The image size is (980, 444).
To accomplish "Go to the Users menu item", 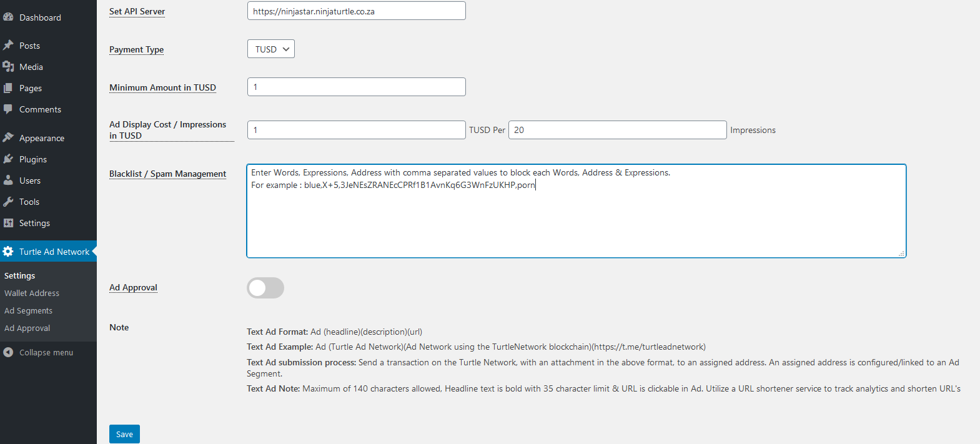I will (x=48, y=180).
